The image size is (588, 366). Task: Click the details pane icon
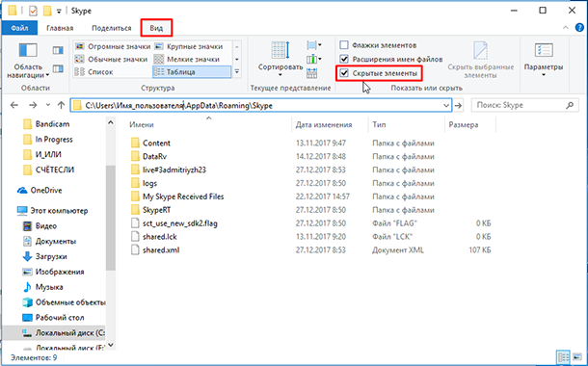[x=58, y=69]
